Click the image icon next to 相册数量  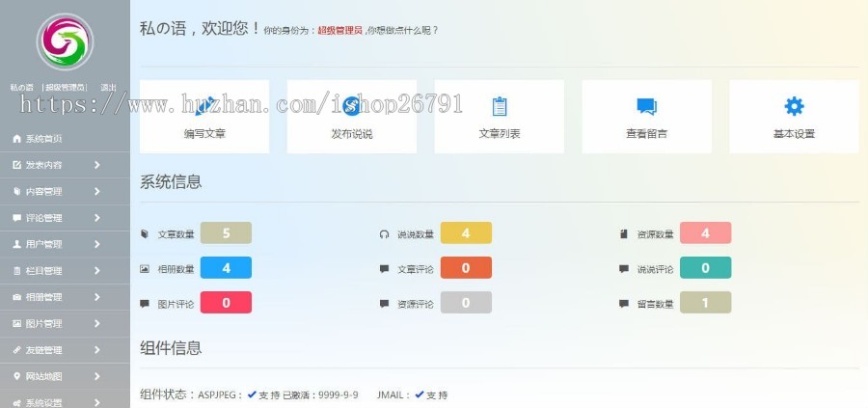[145, 269]
